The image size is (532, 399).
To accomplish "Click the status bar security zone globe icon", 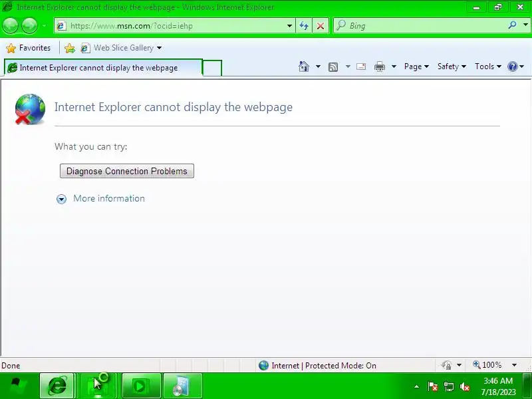I will (263, 365).
